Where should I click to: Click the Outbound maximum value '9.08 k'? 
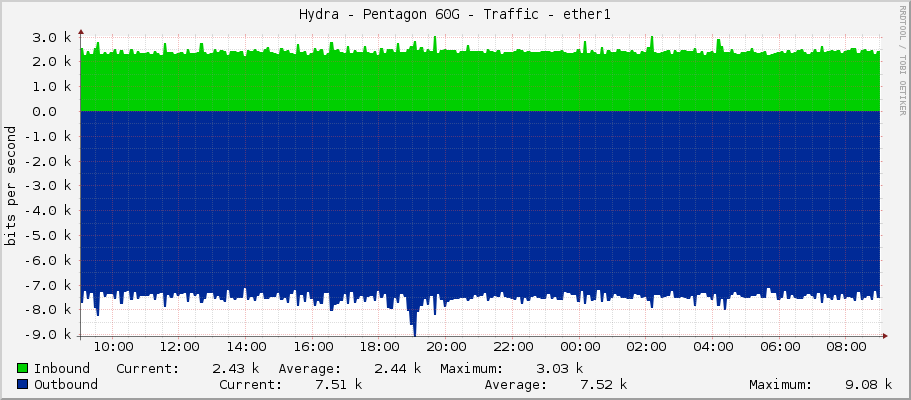tap(869, 384)
